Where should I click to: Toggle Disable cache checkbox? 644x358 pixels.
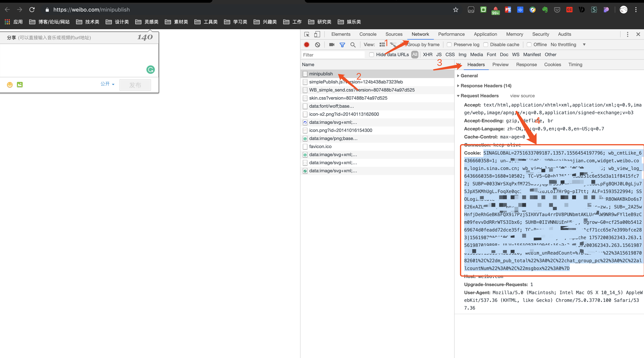point(485,45)
